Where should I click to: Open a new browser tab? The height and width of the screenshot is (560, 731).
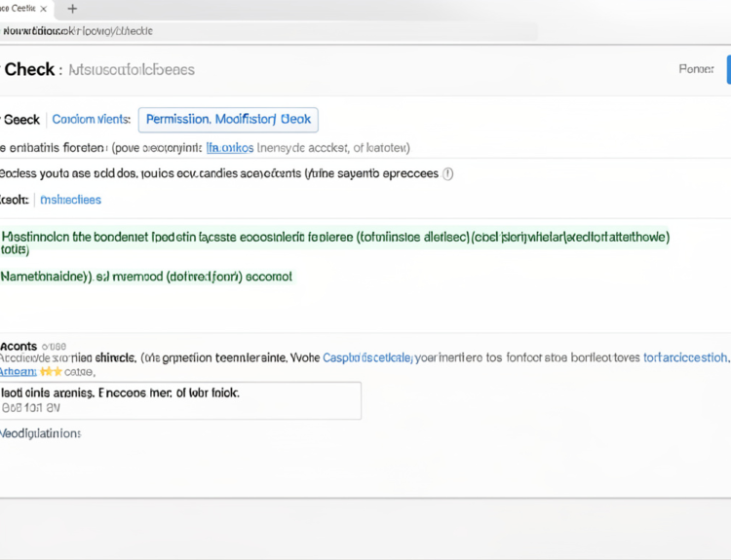pyautogui.click(x=72, y=9)
